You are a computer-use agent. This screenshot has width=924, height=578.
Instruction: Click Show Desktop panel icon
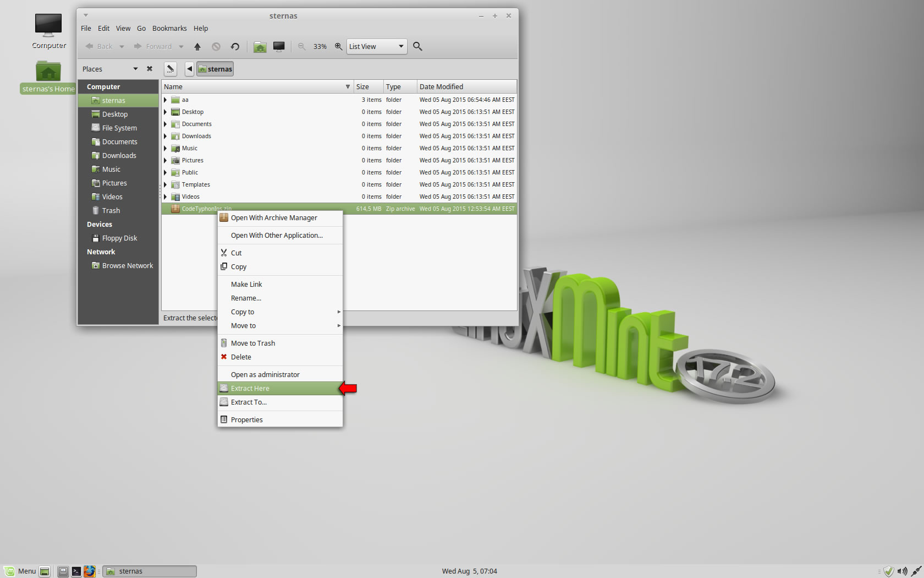[x=45, y=571]
